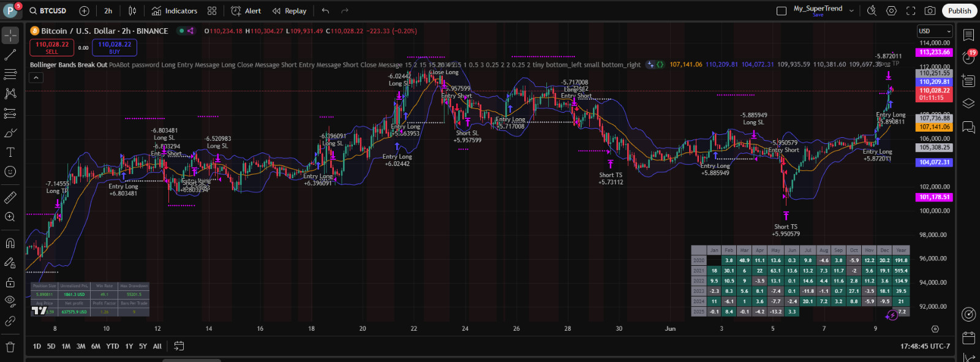Viewport: 980px width, 362px height.
Task: Open the Indicators dialog
Action: click(175, 10)
